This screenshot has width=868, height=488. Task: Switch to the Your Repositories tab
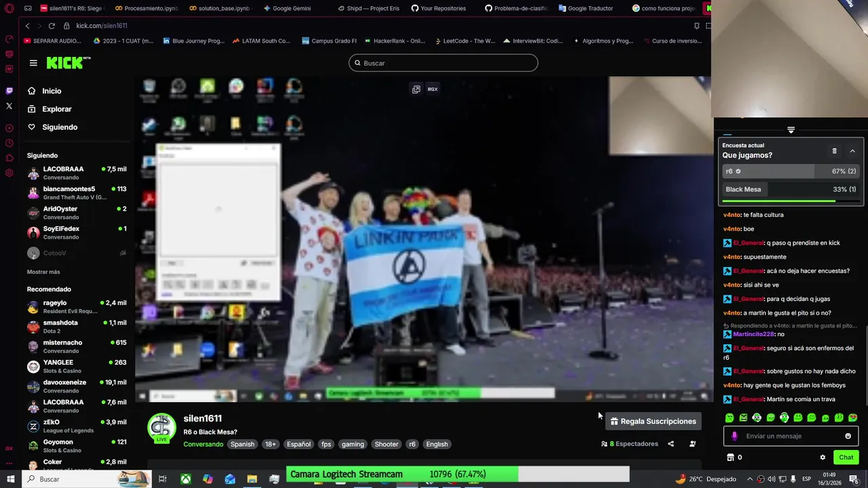tap(439, 8)
